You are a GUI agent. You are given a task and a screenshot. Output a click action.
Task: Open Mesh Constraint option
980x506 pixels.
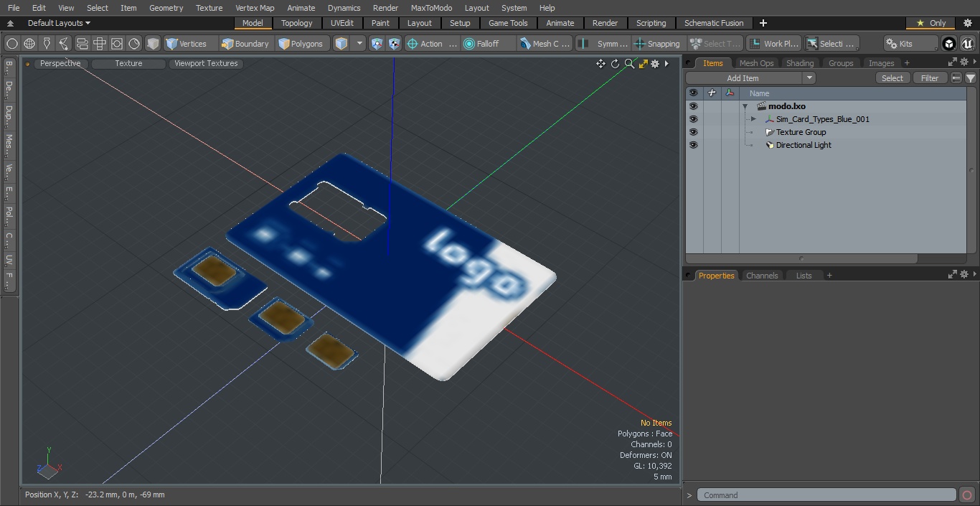[x=545, y=44]
